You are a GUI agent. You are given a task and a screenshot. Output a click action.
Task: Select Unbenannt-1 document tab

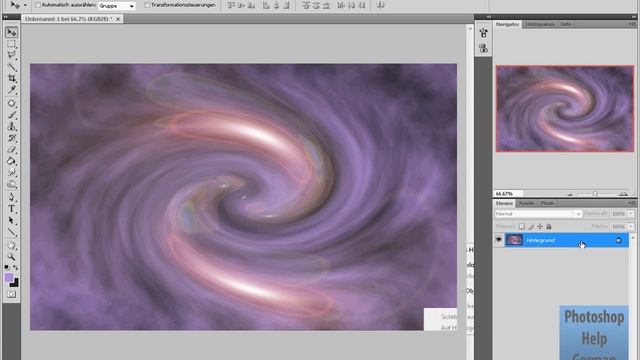pos(69,19)
